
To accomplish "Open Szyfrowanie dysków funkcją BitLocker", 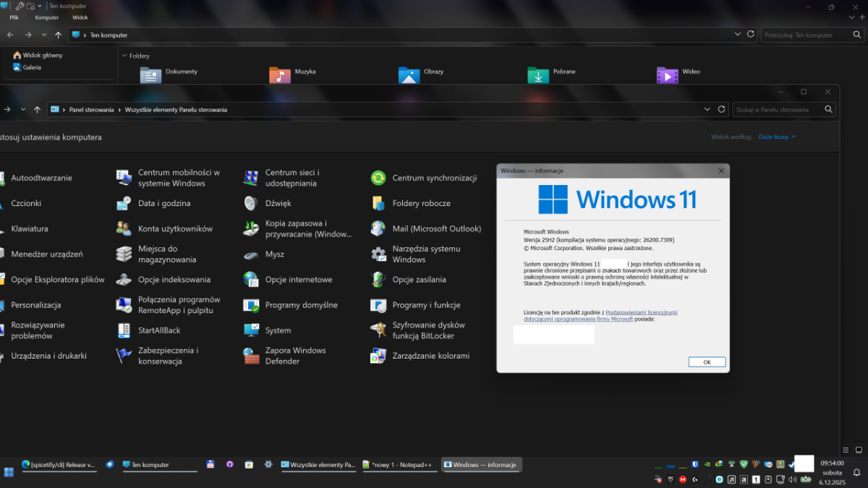I will (x=428, y=330).
